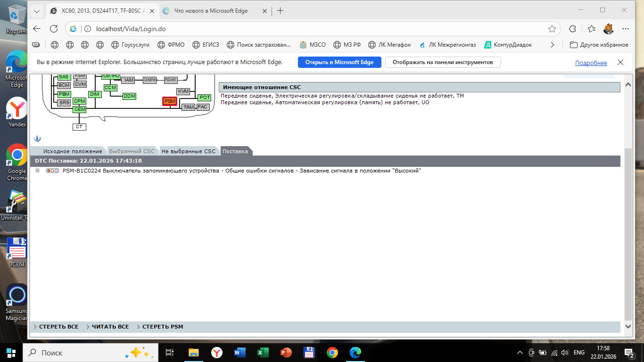Screen dimensions: 644x362
Task: Follow the Подробнее link in the notification bar
Action: click(591, 63)
